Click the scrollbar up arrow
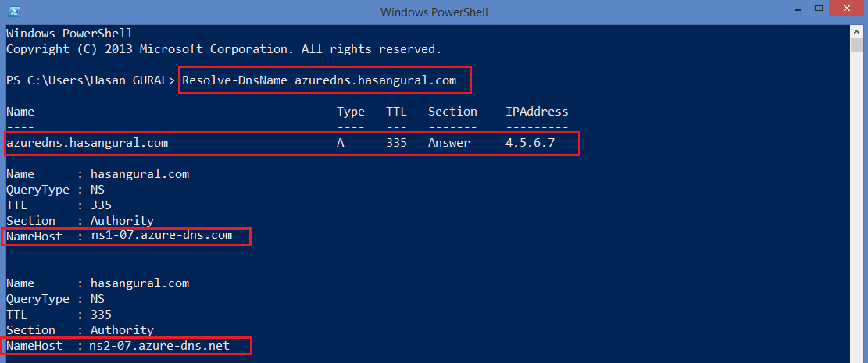Image resolution: width=868 pixels, height=363 pixels. [x=856, y=30]
